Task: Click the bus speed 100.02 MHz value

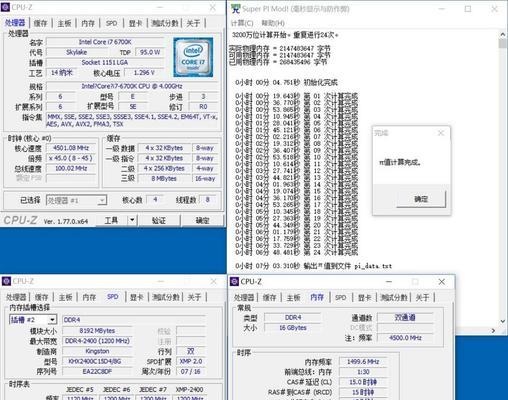Action: click(x=71, y=168)
